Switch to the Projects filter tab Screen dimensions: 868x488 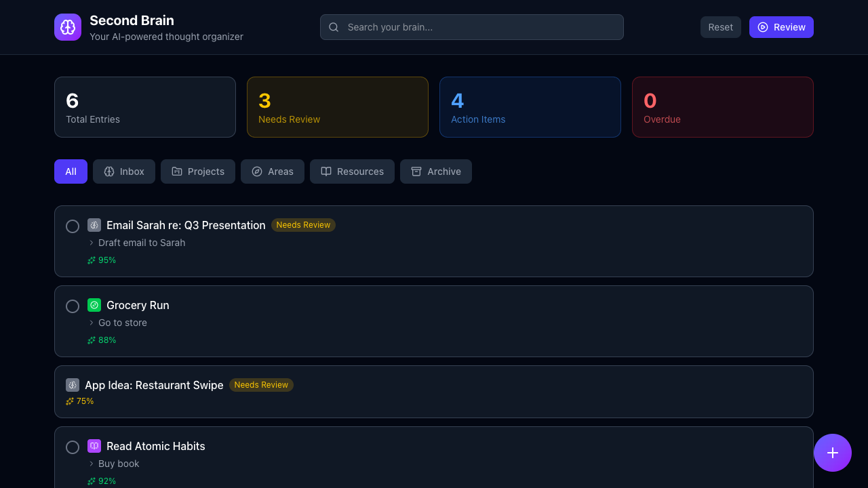pyautogui.click(x=197, y=171)
